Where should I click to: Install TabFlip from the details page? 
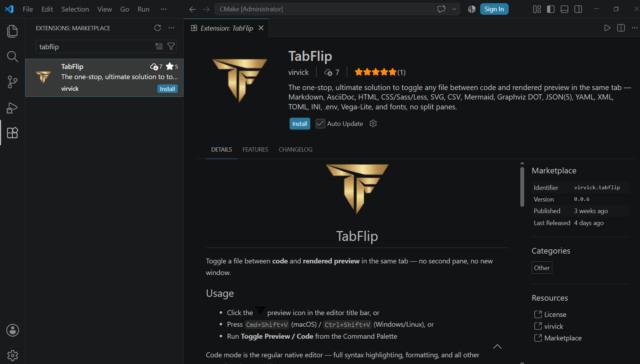(300, 123)
